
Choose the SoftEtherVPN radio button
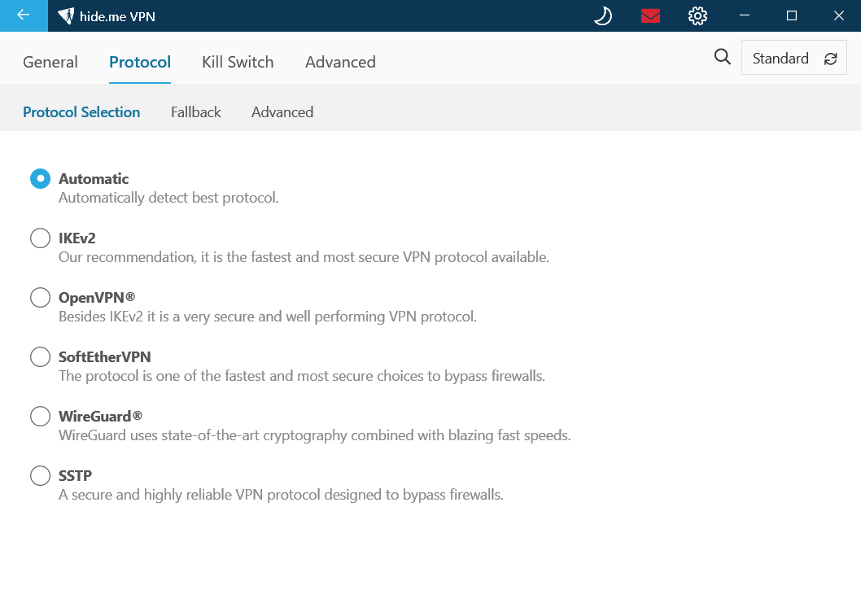coord(40,357)
